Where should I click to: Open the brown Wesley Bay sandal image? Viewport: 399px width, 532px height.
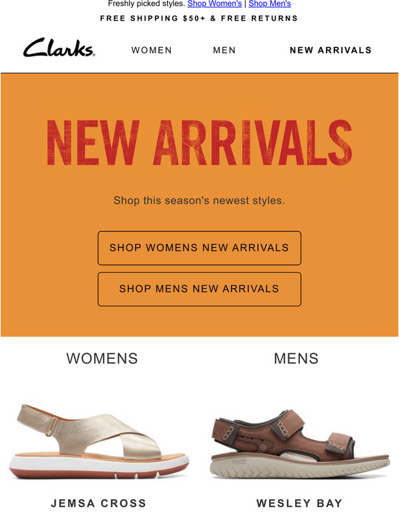click(300, 443)
